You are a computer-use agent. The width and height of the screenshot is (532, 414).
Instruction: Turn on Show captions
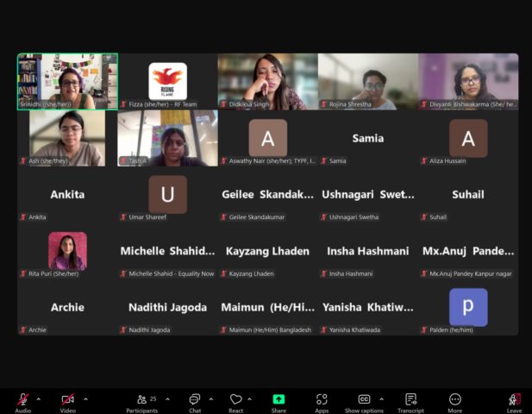click(x=364, y=403)
